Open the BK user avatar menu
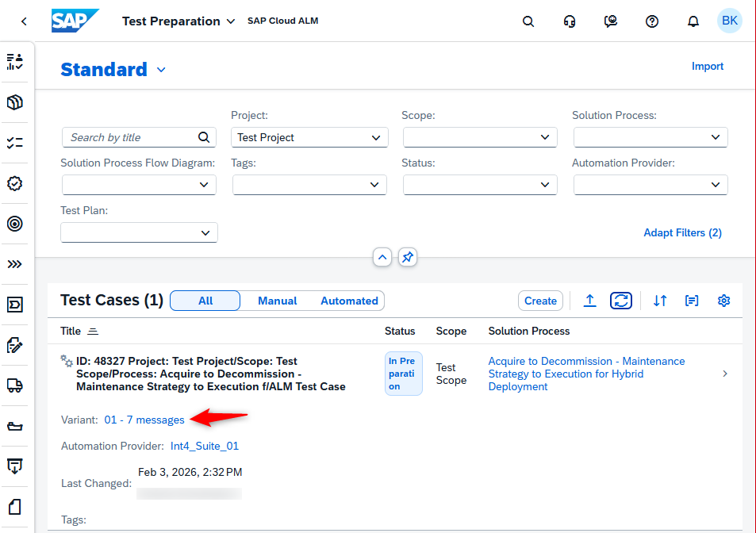Image resolution: width=756 pixels, height=533 pixels. (730, 21)
